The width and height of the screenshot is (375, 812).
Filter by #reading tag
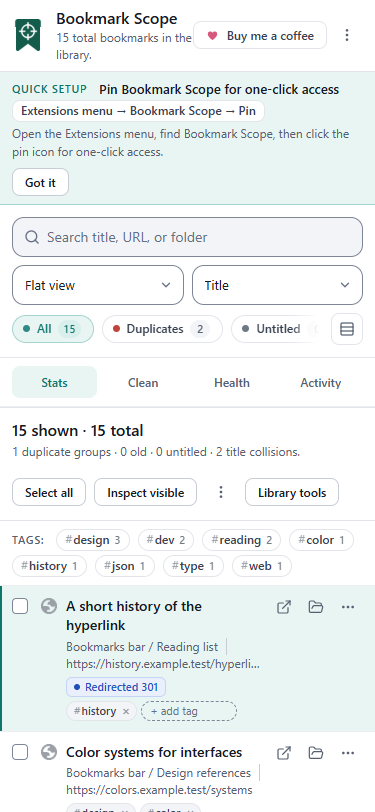click(241, 540)
